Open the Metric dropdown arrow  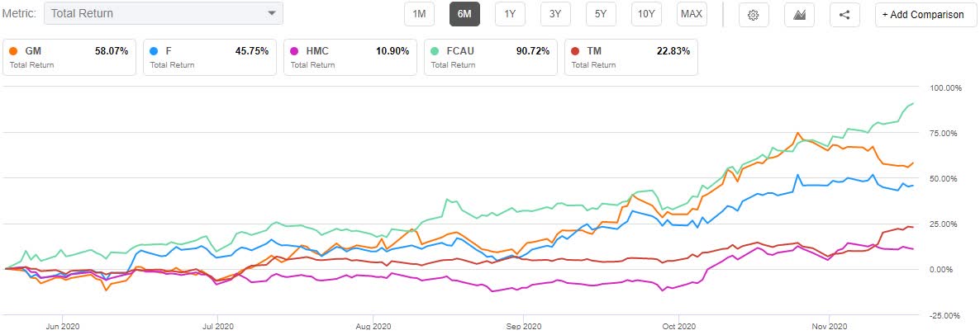(272, 13)
